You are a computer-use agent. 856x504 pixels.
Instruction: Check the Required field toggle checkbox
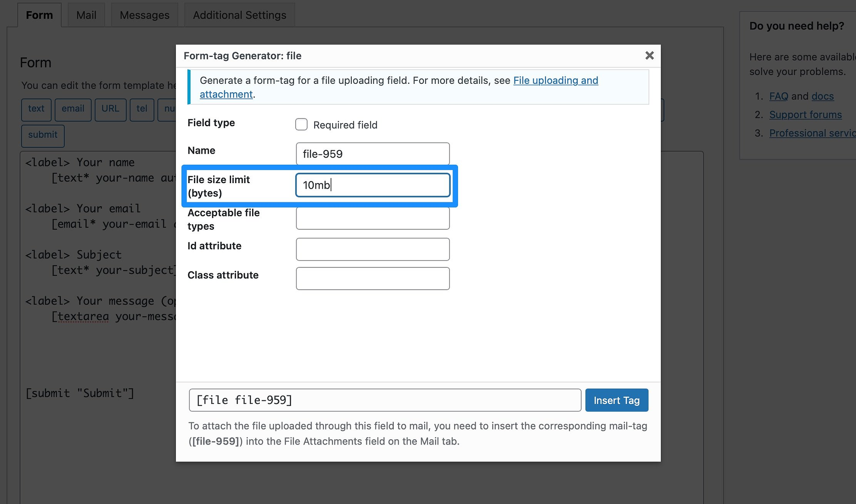301,124
